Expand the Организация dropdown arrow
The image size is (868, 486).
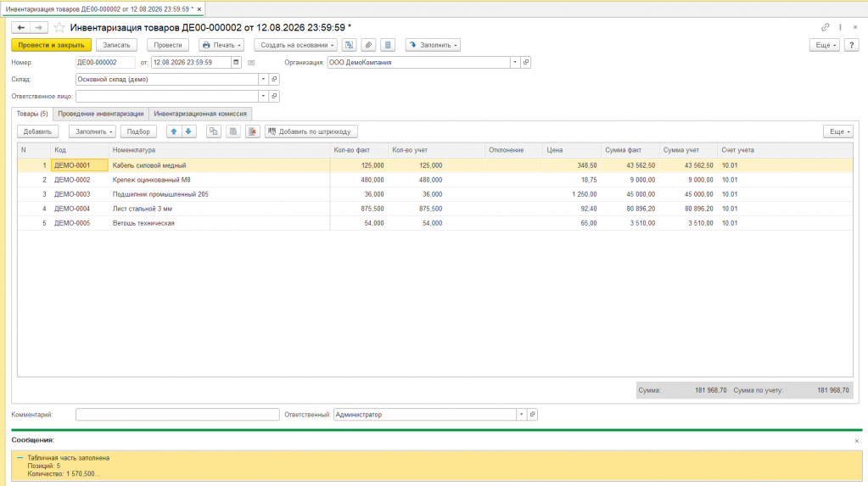[x=515, y=63]
